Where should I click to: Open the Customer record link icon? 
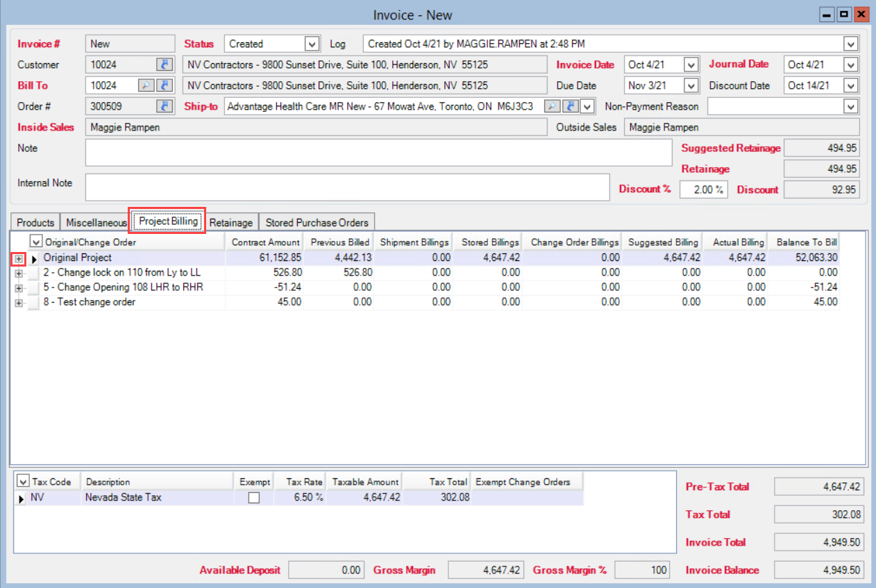coord(165,65)
